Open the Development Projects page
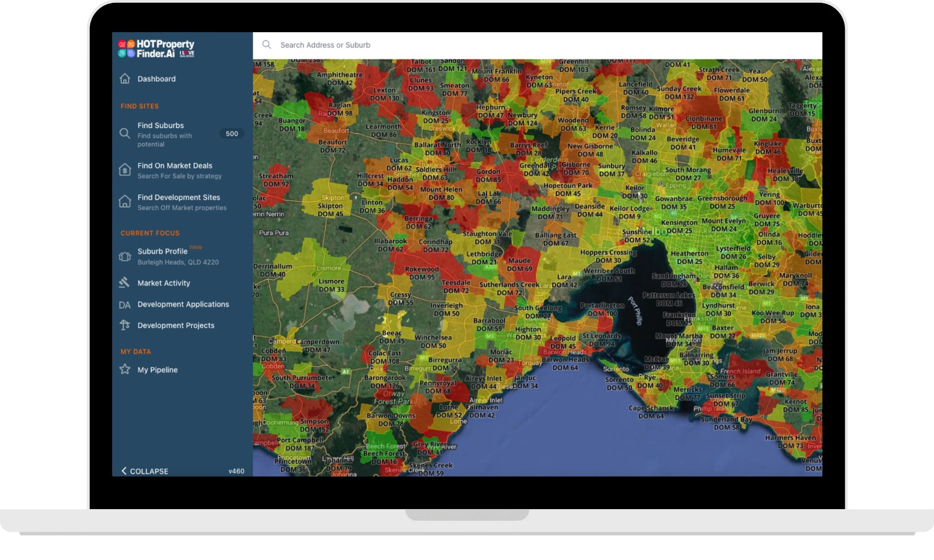This screenshot has width=934, height=560. tap(176, 325)
